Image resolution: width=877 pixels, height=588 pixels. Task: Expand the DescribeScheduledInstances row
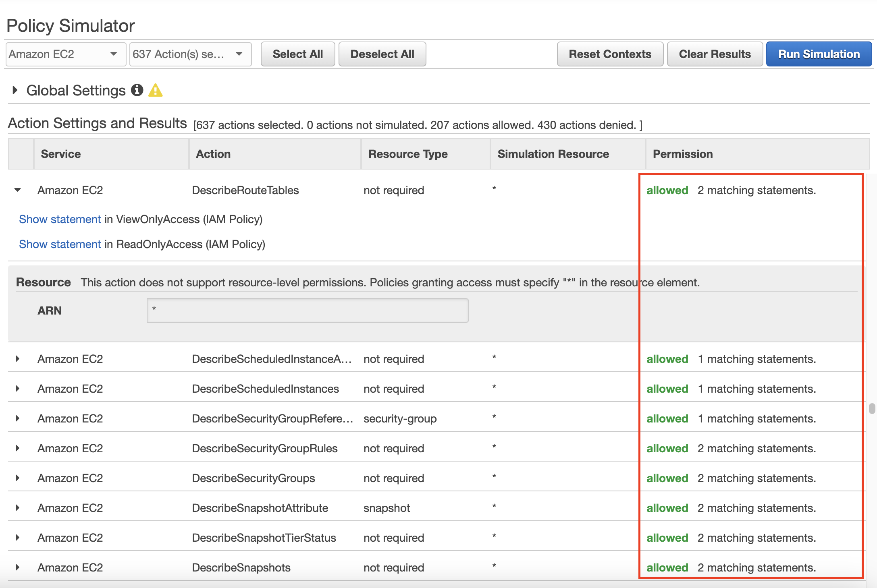click(x=17, y=389)
